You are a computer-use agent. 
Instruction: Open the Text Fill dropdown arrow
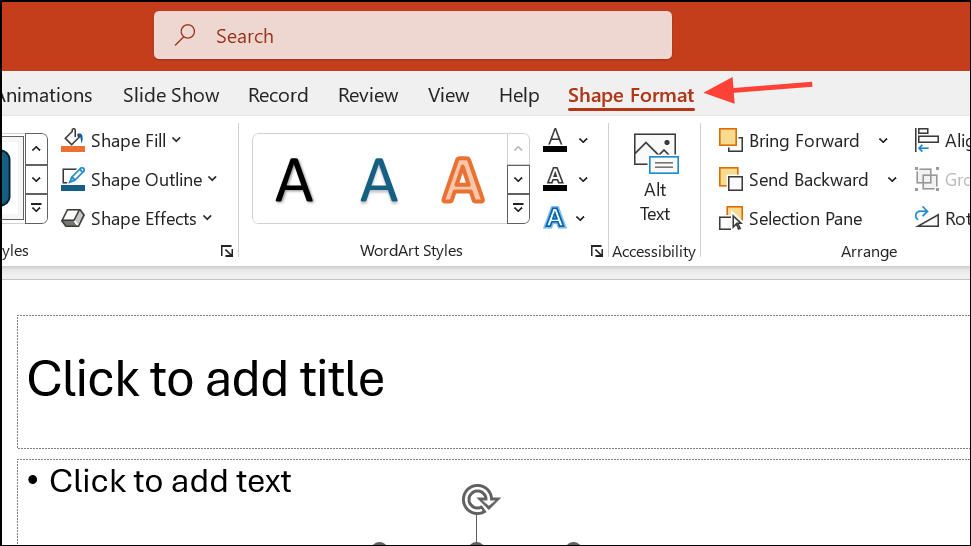click(583, 140)
